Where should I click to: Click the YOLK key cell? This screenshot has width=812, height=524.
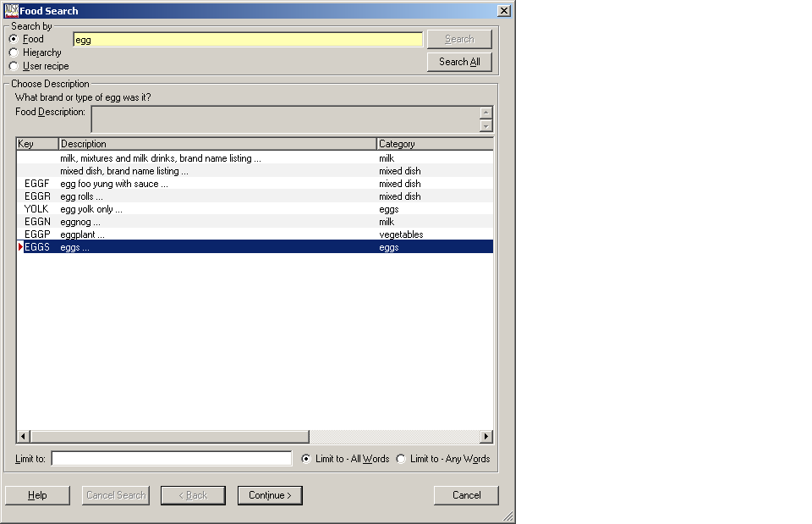(x=36, y=209)
